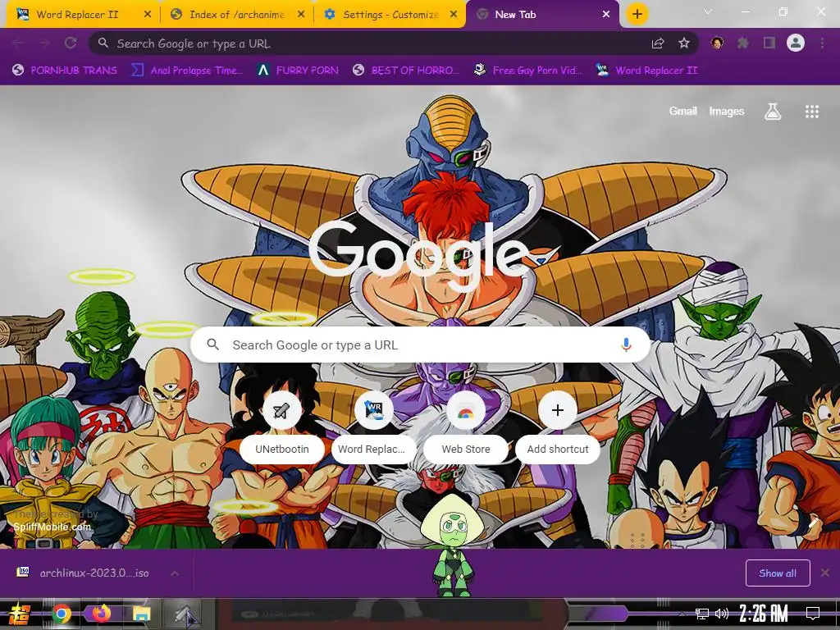
Task: Open a new tab with the plus button
Action: pos(637,15)
